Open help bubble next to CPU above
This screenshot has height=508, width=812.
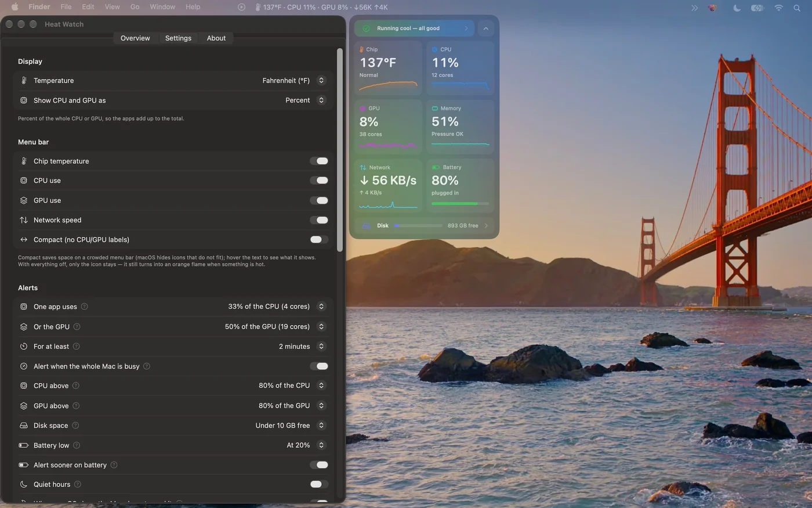coord(76,385)
